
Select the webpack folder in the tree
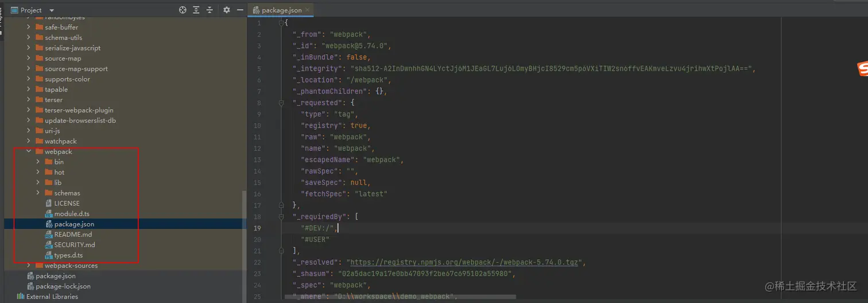click(59, 151)
